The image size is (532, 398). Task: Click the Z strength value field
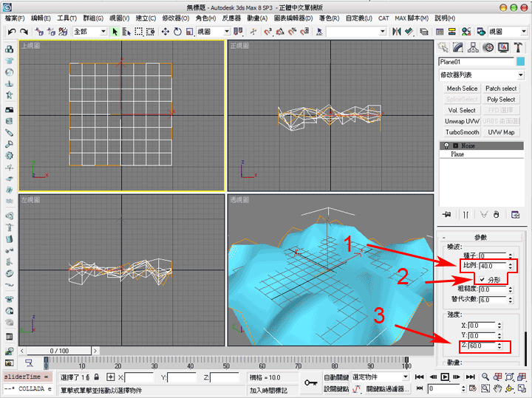point(482,346)
